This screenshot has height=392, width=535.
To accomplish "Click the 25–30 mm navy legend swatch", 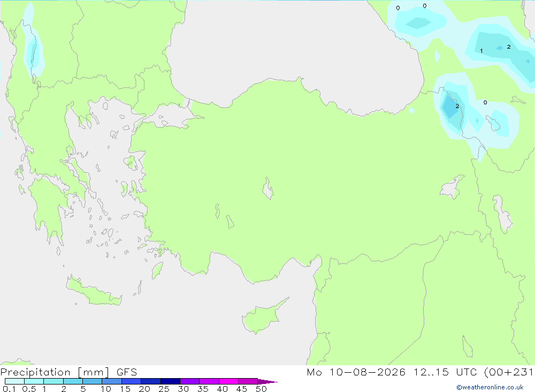I will point(170,381).
